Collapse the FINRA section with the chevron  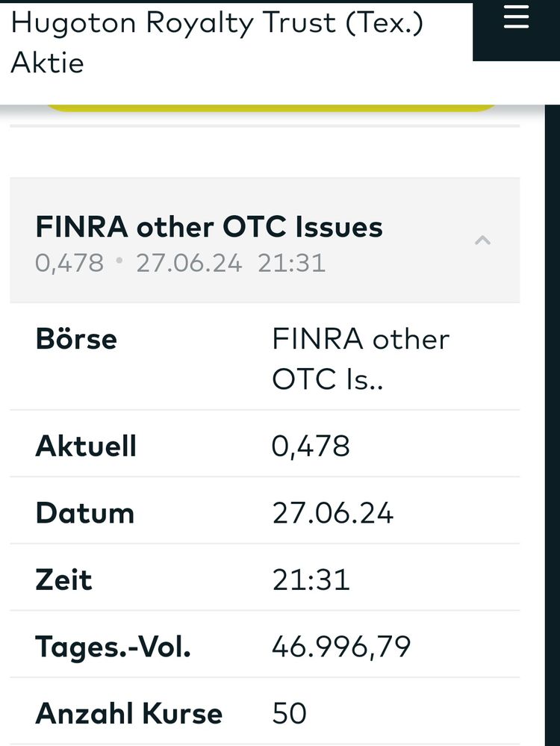tap(483, 240)
